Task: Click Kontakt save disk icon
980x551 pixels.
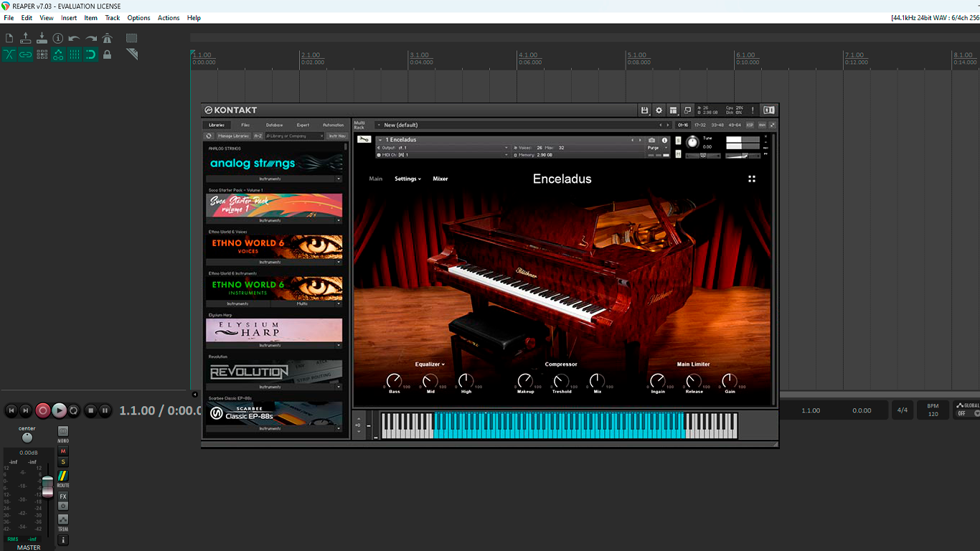Action: [x=645, y=110]
